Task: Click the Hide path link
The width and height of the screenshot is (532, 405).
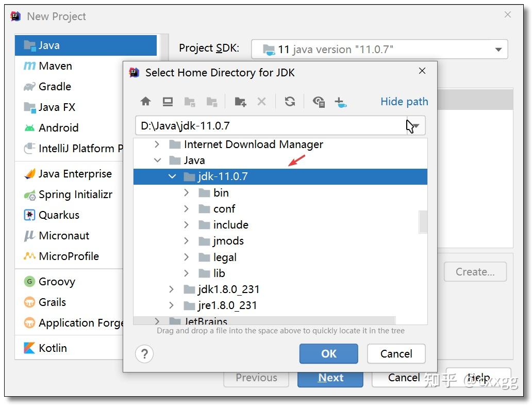Action: [x=404, y=102]
